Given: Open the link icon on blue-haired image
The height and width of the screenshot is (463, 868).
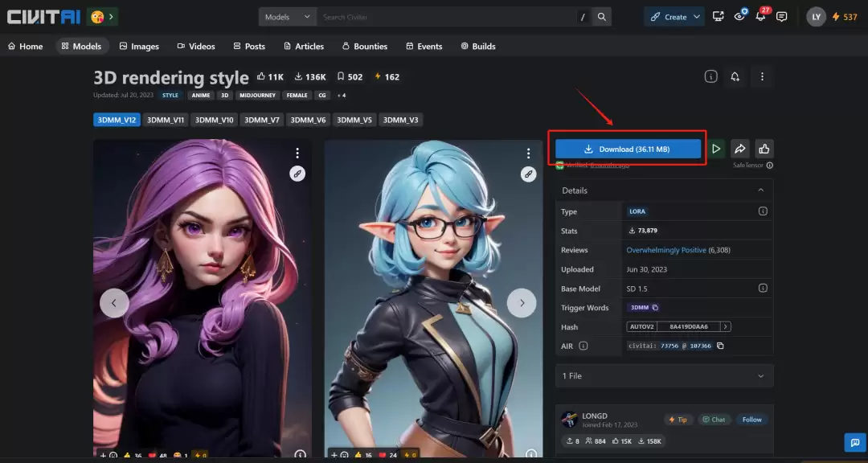Looking at the screenshot, I should 528,174.
